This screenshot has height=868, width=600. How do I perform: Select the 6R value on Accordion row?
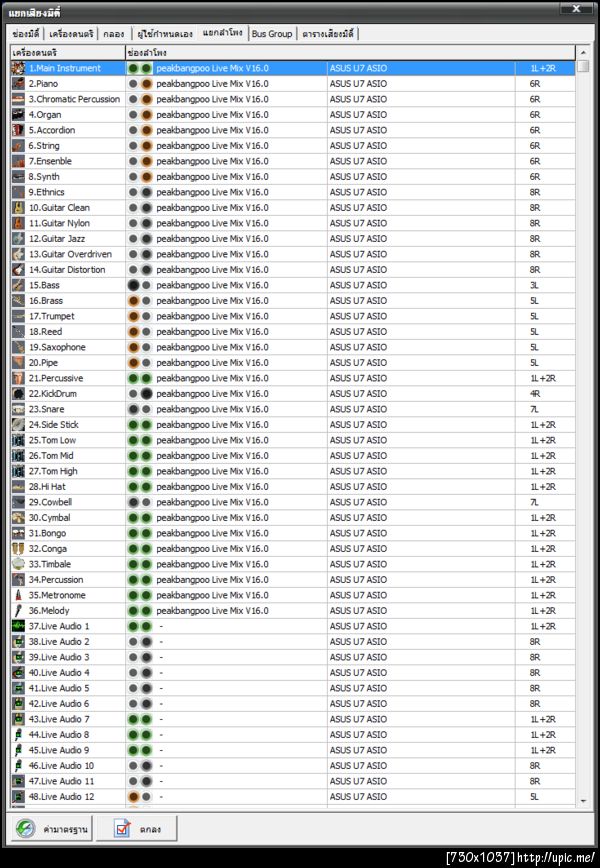(x=535, y=130)
